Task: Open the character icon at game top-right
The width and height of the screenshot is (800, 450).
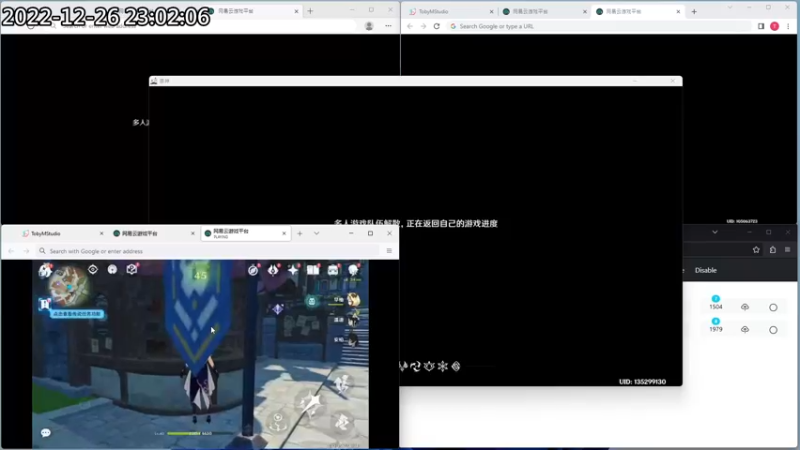Action: coord(353,270)
